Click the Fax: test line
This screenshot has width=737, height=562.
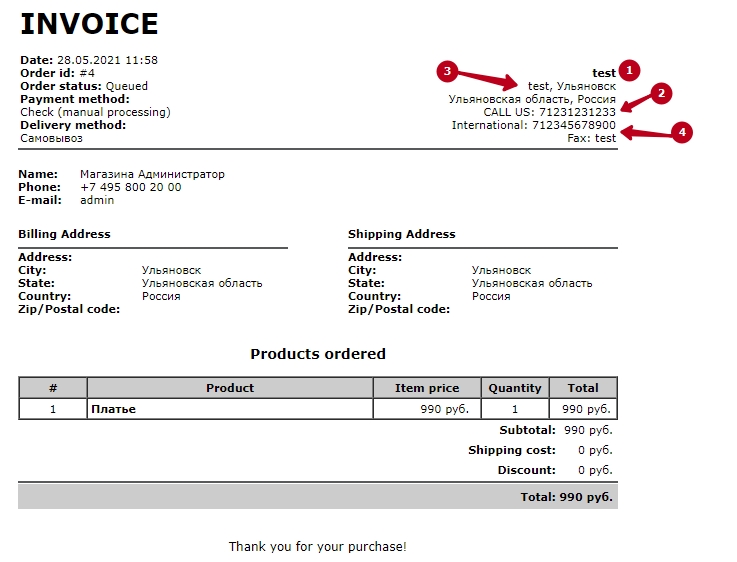tap(591, 138)
